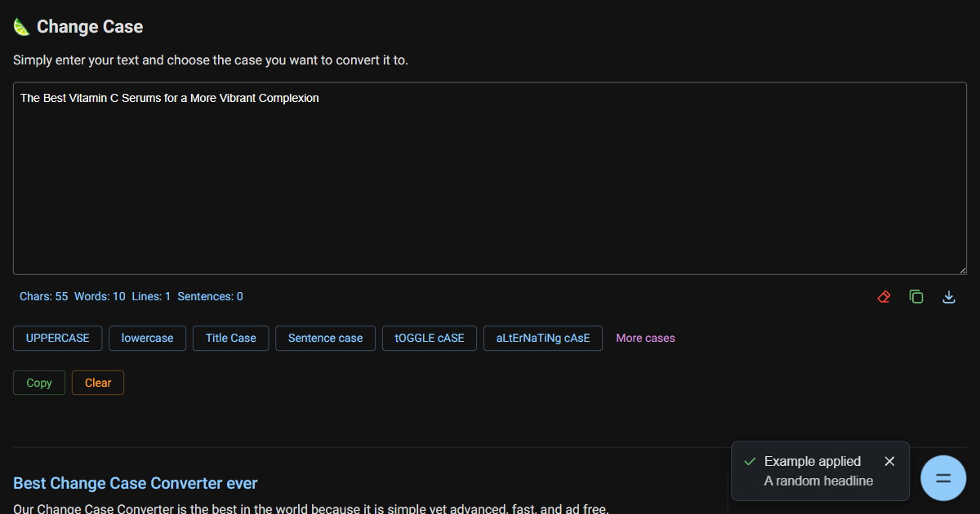Click inside the headline text area
The height and width of the screenshot is (514, 980).
pos(490,179)
